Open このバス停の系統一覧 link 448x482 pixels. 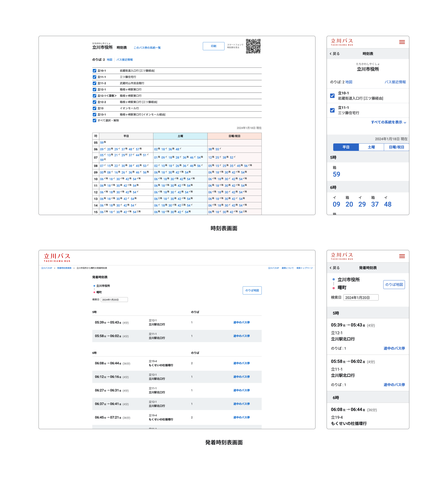pyautogui.click(x=147, y=48)
